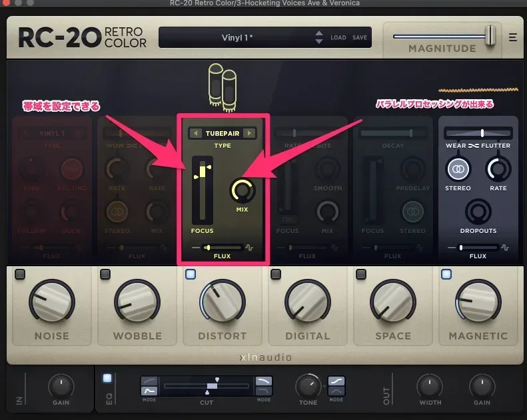Screen dimensions: 527x420
Task: Disable the MAGNETIC module power toggle
Action: [446, 274]
